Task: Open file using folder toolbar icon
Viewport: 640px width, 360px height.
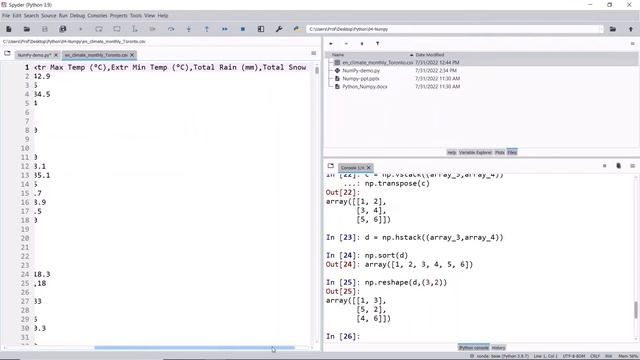Action: tap(27, 29)
